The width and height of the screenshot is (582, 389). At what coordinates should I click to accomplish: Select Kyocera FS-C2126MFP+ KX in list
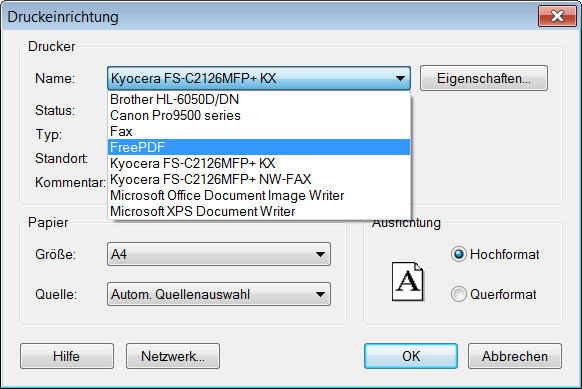tap(259, 163)
